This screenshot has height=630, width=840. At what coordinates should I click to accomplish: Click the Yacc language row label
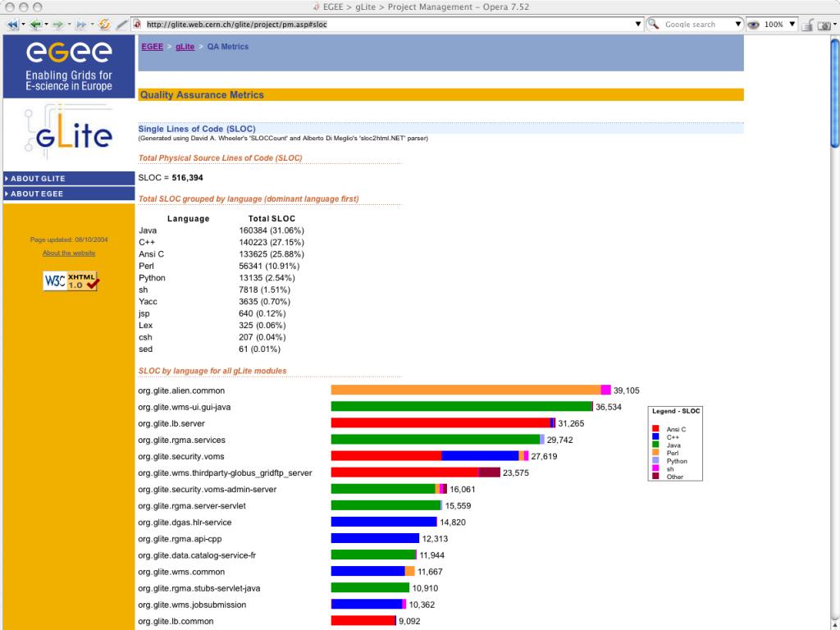coord(148,302)
